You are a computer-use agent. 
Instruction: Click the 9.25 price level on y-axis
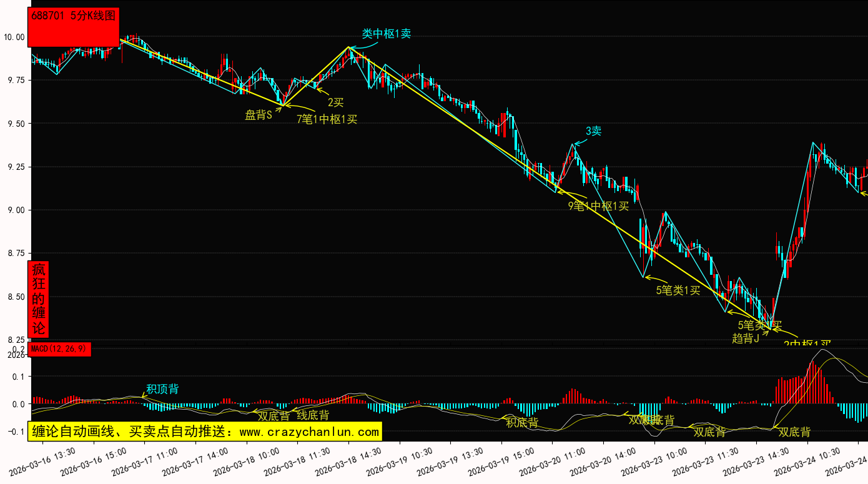pyautogui.click(x=14, y=167)
